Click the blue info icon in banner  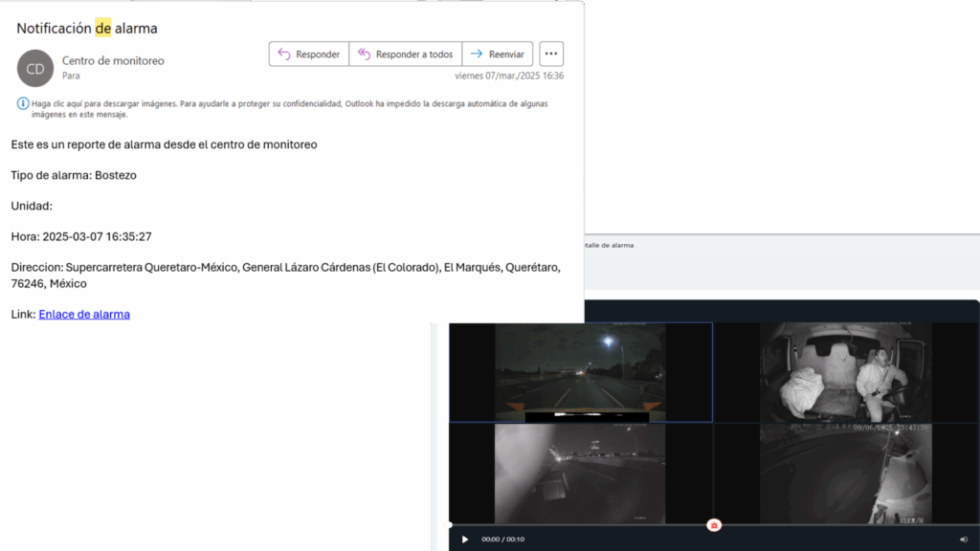[23, 103]
